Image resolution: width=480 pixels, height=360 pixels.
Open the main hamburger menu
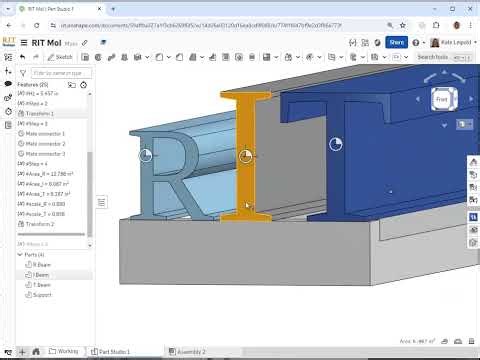coord(24,43)
